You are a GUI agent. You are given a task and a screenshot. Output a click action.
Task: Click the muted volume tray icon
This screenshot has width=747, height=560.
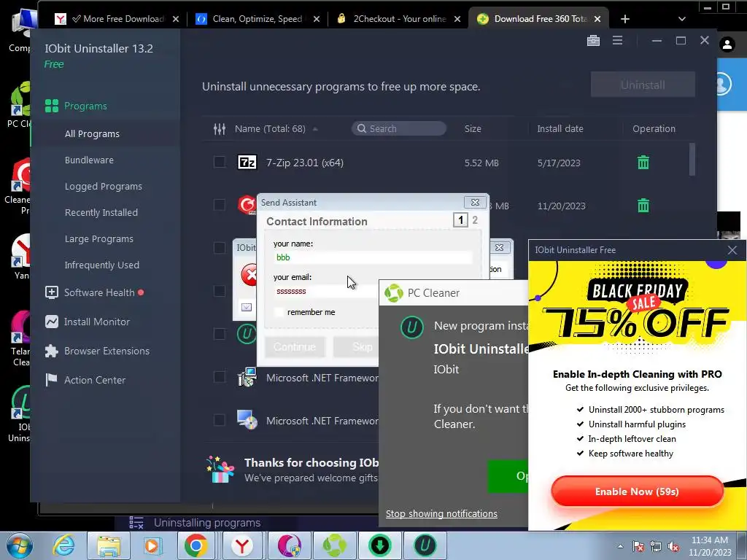673,546
